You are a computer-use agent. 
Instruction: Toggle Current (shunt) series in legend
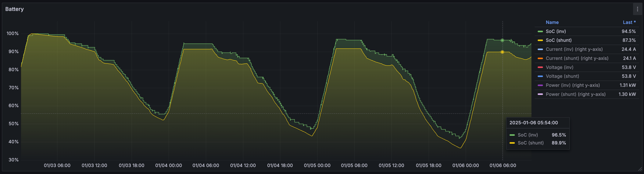tap(577, 58)
